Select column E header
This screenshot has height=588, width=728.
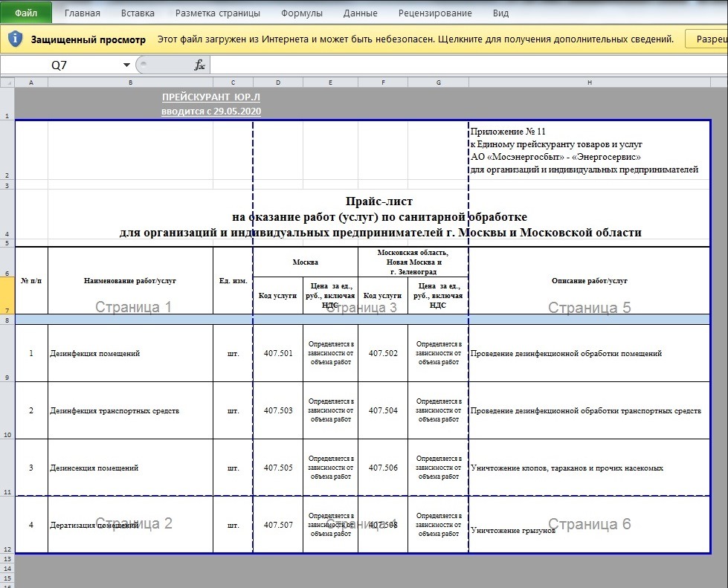(331, 83)
